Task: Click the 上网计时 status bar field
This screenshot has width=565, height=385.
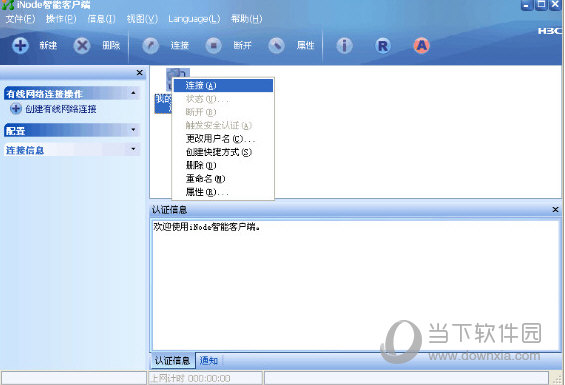Action: click(x=205, y=378)
